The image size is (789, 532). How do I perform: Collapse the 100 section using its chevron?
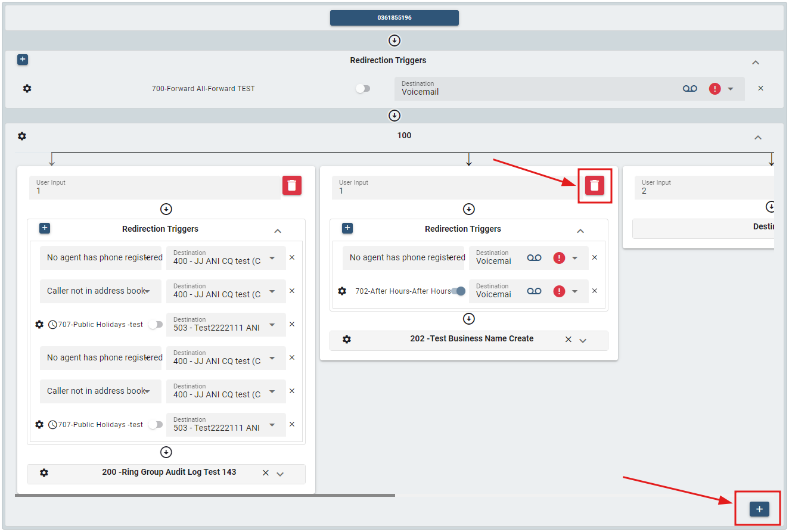[x=758, y=138]
